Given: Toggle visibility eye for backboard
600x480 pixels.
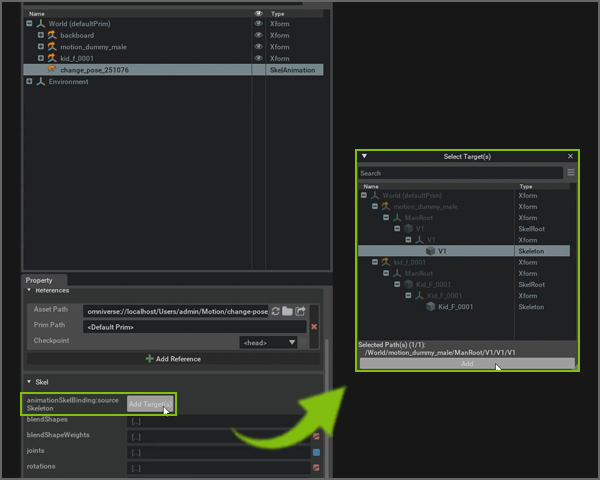Looking at the screenshot, I should click(258, 35).
